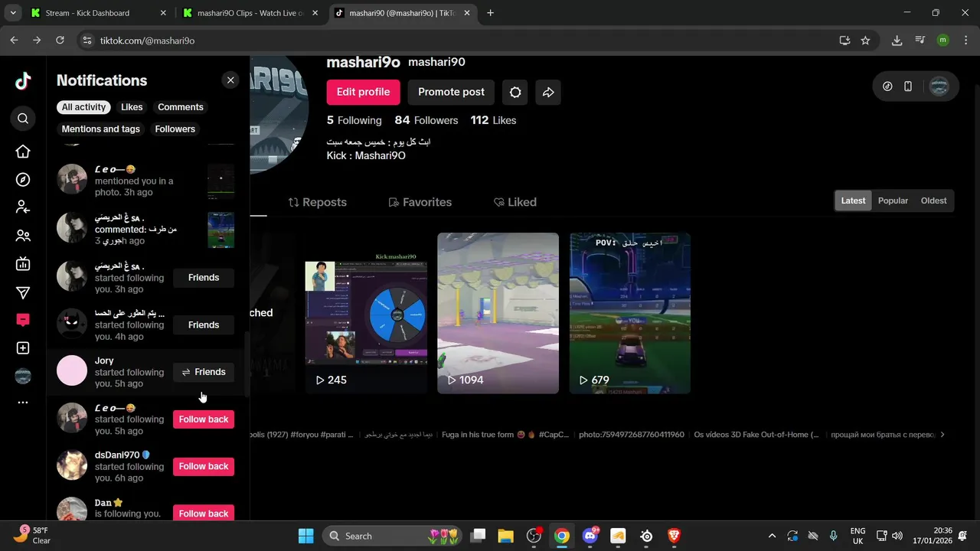Sort videos by Latest
The width and height of the screenshot is (980, 551).
pos(853,201)
